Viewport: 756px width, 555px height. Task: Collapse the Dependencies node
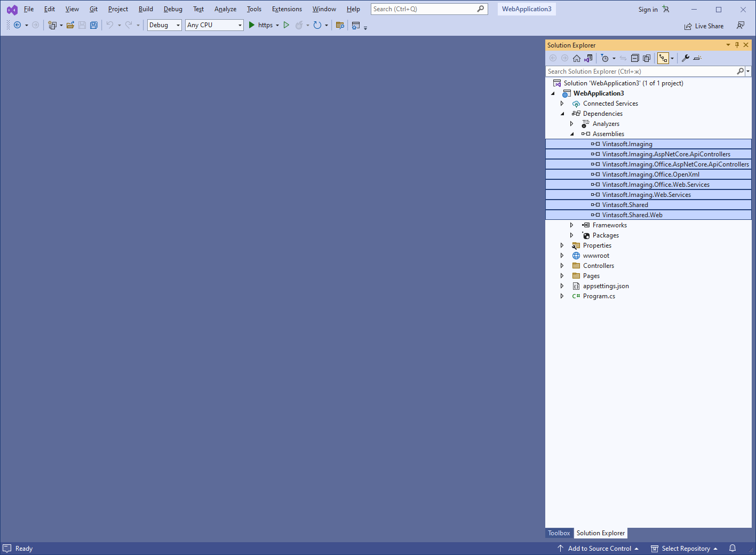[562, 114]
